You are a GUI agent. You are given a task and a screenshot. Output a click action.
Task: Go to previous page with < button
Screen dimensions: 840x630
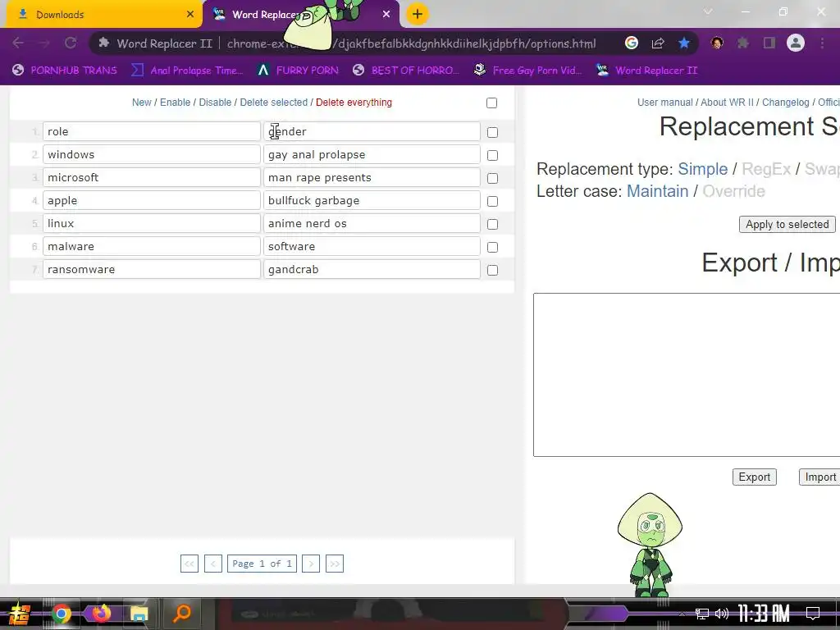[x=213, y=564]
